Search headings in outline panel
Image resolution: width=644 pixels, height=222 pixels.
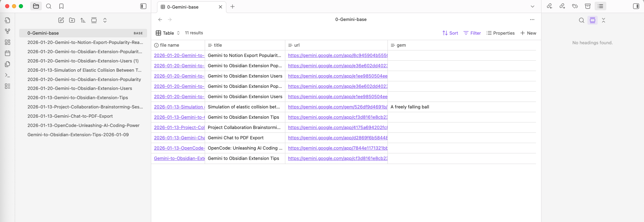click(x=582, y=20)
